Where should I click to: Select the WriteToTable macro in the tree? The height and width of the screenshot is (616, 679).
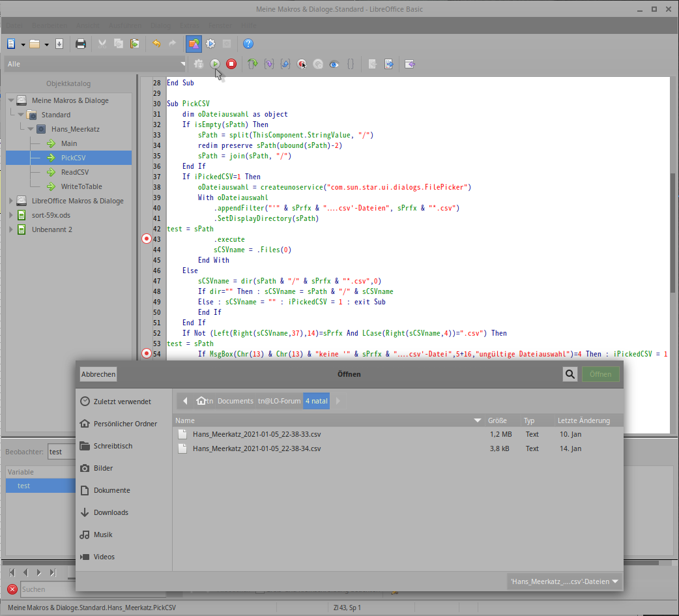pyautogui.click(x=81, y=186)
